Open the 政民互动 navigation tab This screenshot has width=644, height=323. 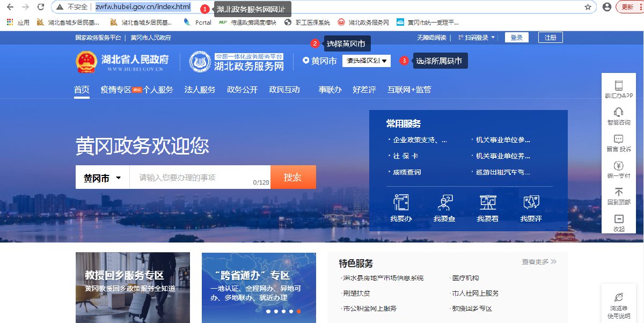pos(284,90)
